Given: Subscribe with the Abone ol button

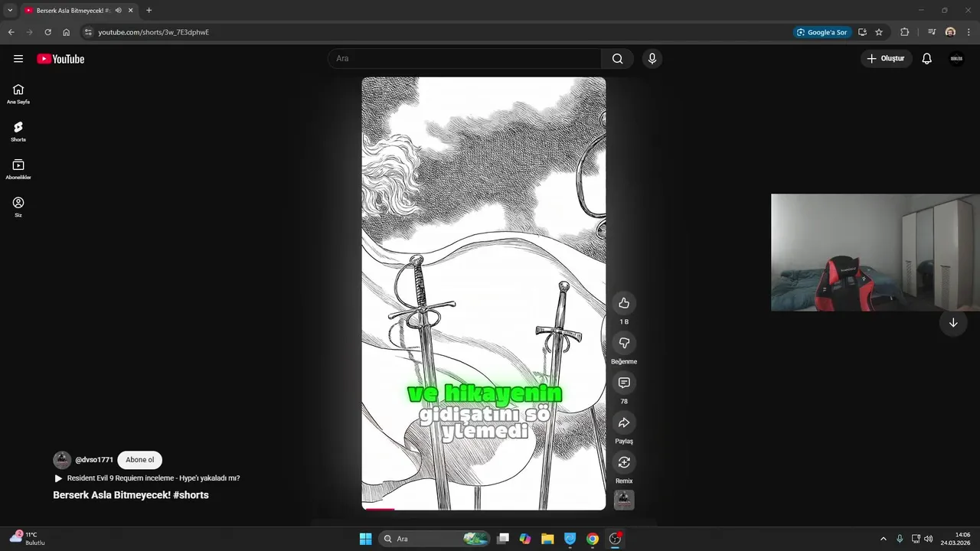Looking at the screenshot, I should (x=140, y=460).
